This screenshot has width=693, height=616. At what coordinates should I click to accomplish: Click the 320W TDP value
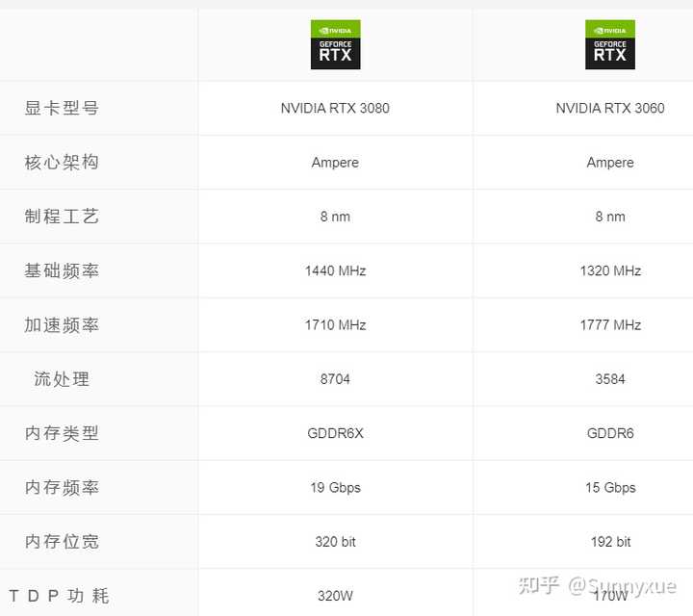click(x=335, y=596)
